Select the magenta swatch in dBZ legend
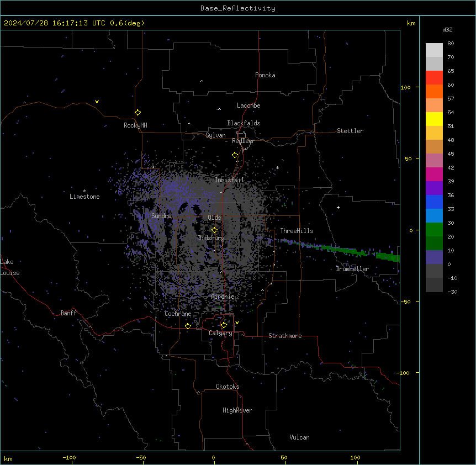Image resolution: width=476 pixels, height=465 pixels. (x=434, y=174)
